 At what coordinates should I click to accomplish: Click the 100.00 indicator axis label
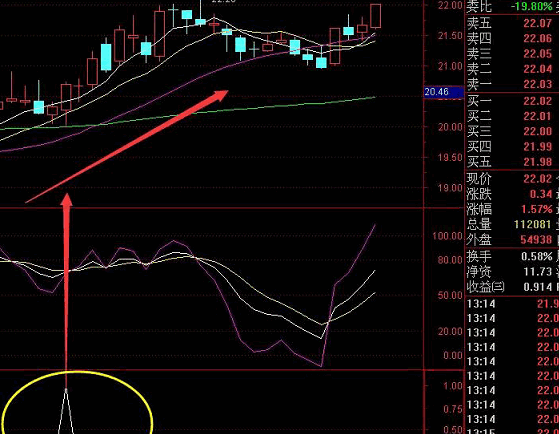[447, 236]
